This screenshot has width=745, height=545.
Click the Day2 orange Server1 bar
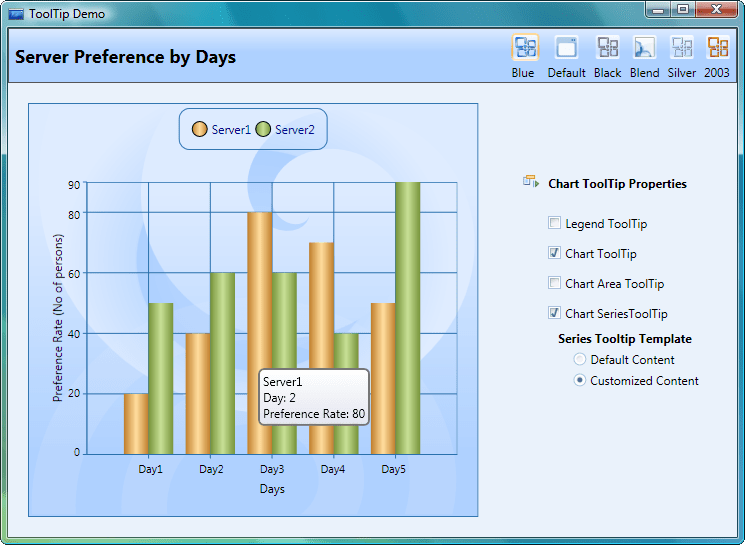point(198,394)
